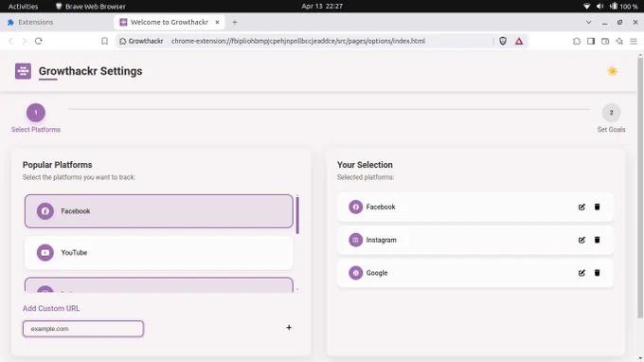Click the Popular Platforms heading
Screen dimensions: 644x362
click(57, 165)
